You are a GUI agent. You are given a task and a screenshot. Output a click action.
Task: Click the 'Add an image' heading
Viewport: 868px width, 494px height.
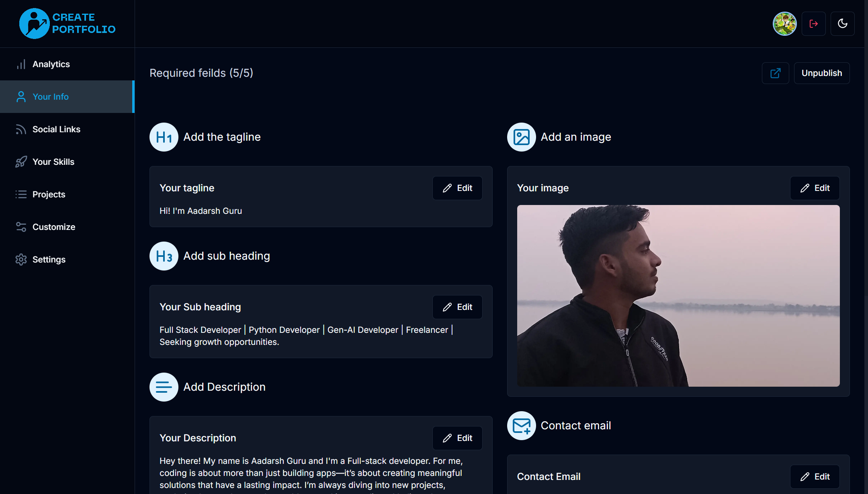[x=576, y=137]
